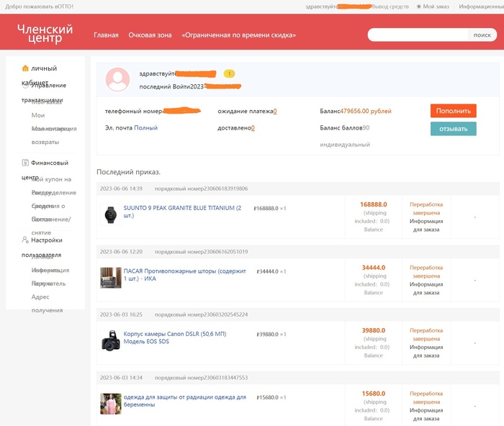This screenshot has width=504, height=426.
Task: Click the Баланс баллов 90 text
Action: click(x=345, y=128)
